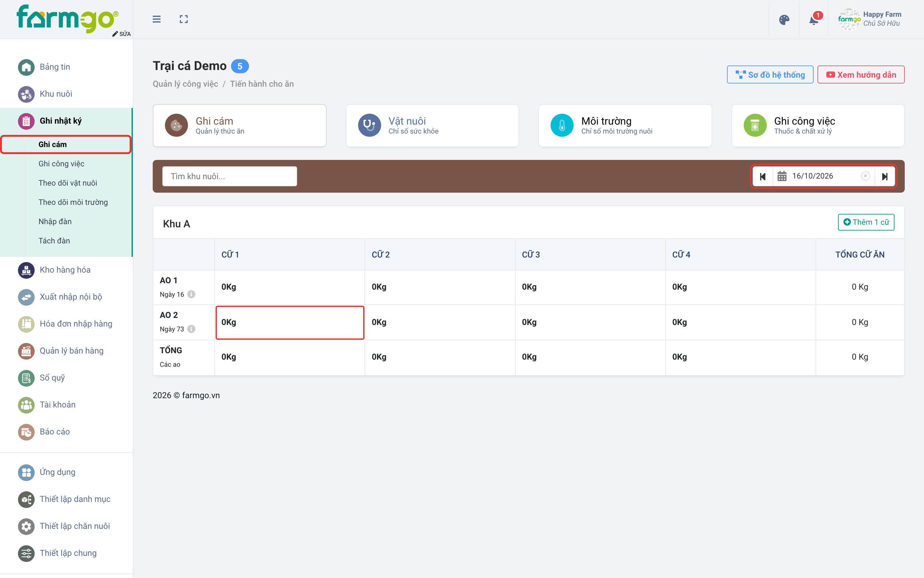Select Theo dõi vật nuôi submenu item
This screenshot has height=578, width=924.
68,183
